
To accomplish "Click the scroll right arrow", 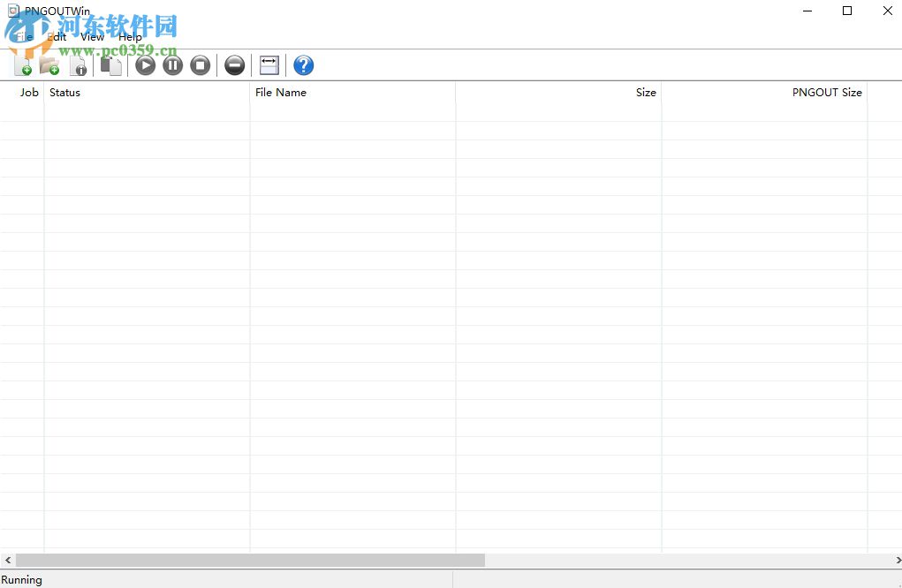I will (x=898, y=560).
